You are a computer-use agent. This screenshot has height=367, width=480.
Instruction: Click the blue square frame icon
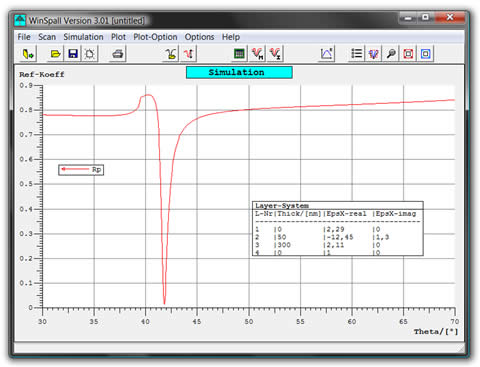(426, 54)
